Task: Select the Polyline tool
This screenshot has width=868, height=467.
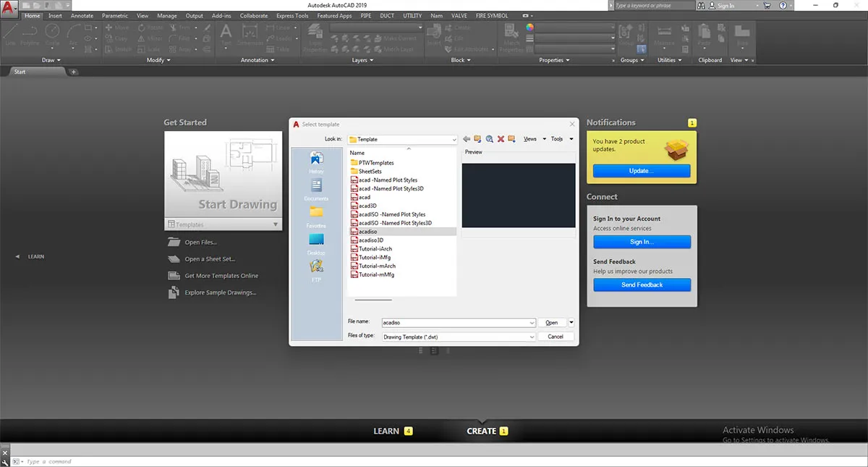Action: coord(29,33)
